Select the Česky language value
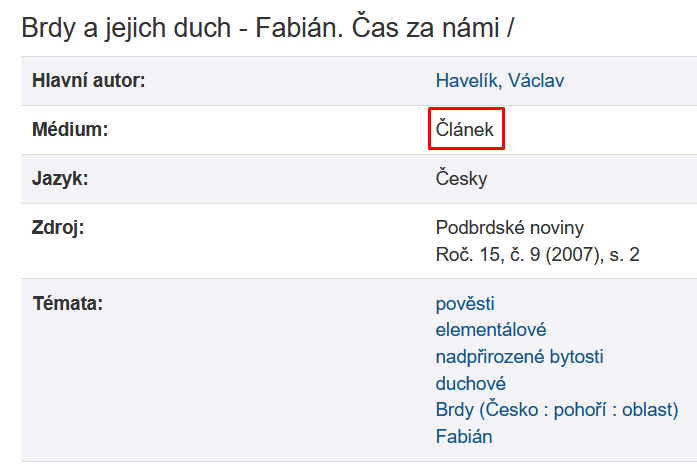697x465 pixels. pyautogui.click(x=461, y=179)
